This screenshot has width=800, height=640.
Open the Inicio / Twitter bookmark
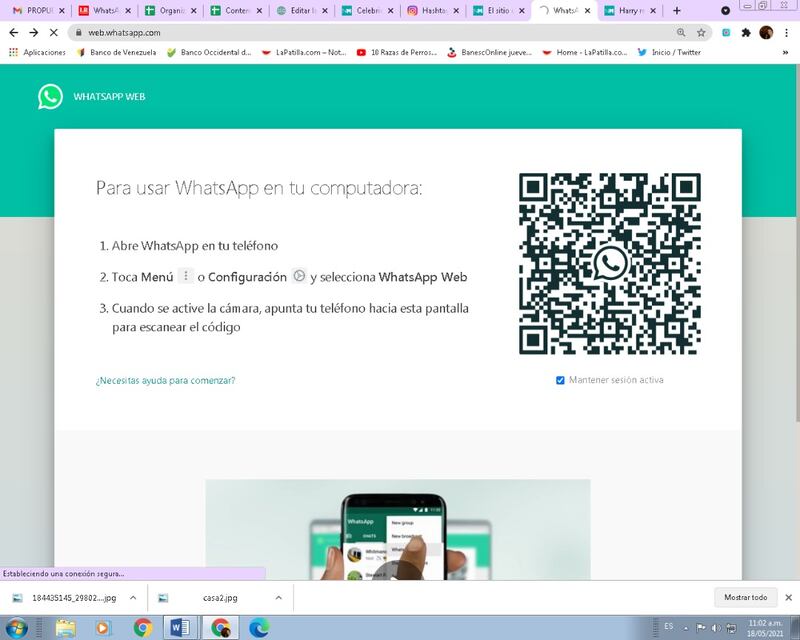pos(669,52)
